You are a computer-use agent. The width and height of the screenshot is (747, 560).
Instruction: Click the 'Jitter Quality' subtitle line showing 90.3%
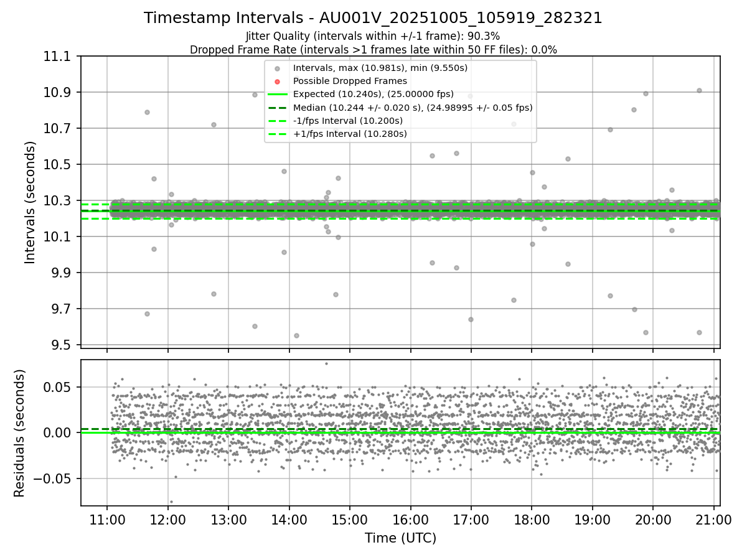(x=373, y=36)
